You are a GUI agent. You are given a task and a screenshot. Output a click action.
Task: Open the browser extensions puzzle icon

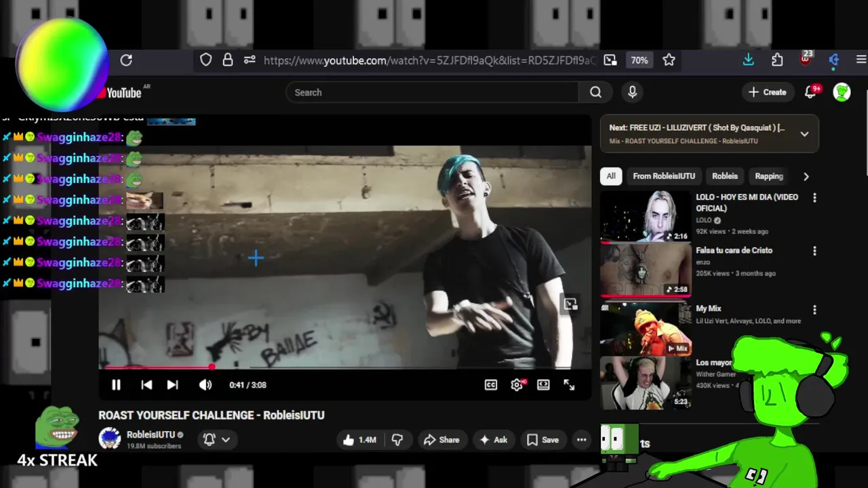pos(777,60)
